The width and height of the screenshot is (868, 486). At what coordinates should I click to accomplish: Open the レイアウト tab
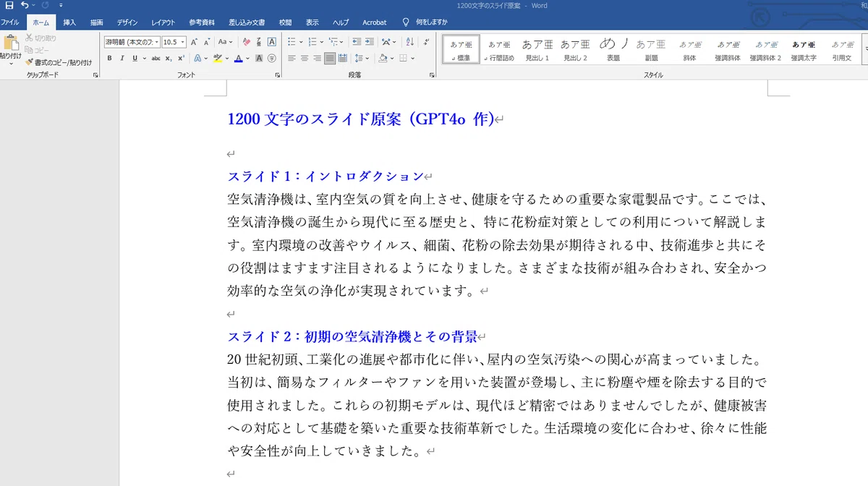163,22
